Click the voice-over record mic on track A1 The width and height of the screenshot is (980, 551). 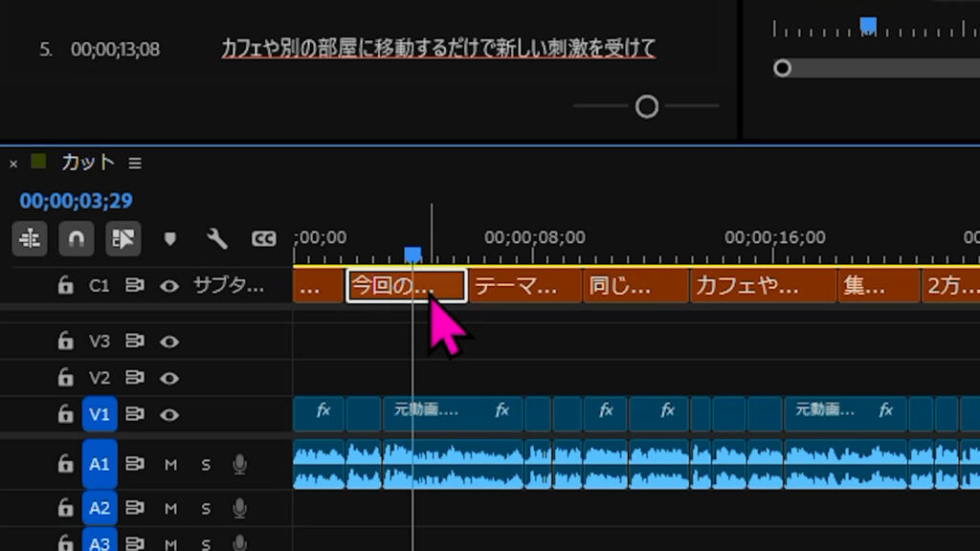[x=239, y=465]
